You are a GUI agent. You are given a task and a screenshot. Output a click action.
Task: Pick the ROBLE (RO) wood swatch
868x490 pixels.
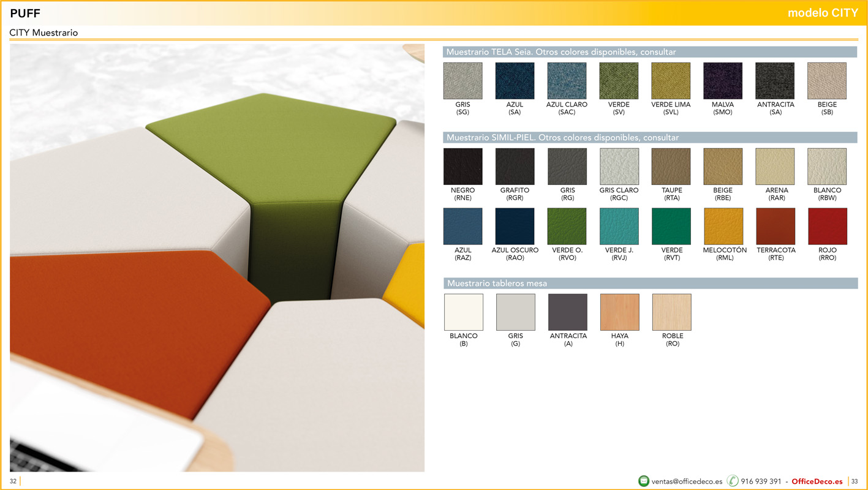click(672, 312)
